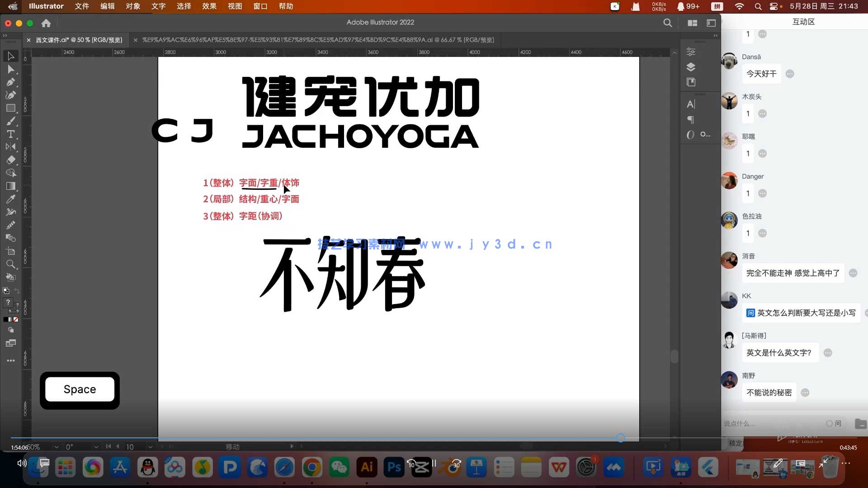This screenshot has width=868, height=488.
Task: Open the 文字 menu in the menu bar
Action: [x=159, y=6]
